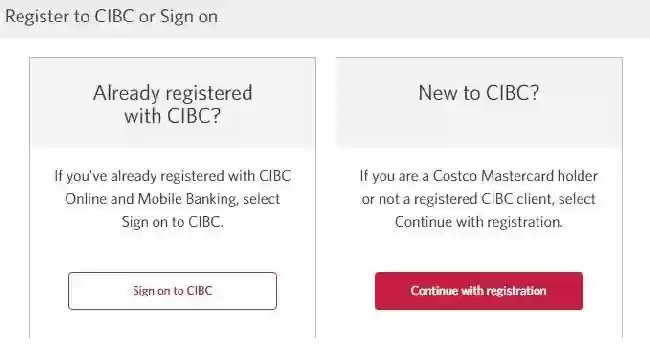The image size is (650, 360).
Task: Select the Already registered with CIBC? heading
Action: click(172, 104)
